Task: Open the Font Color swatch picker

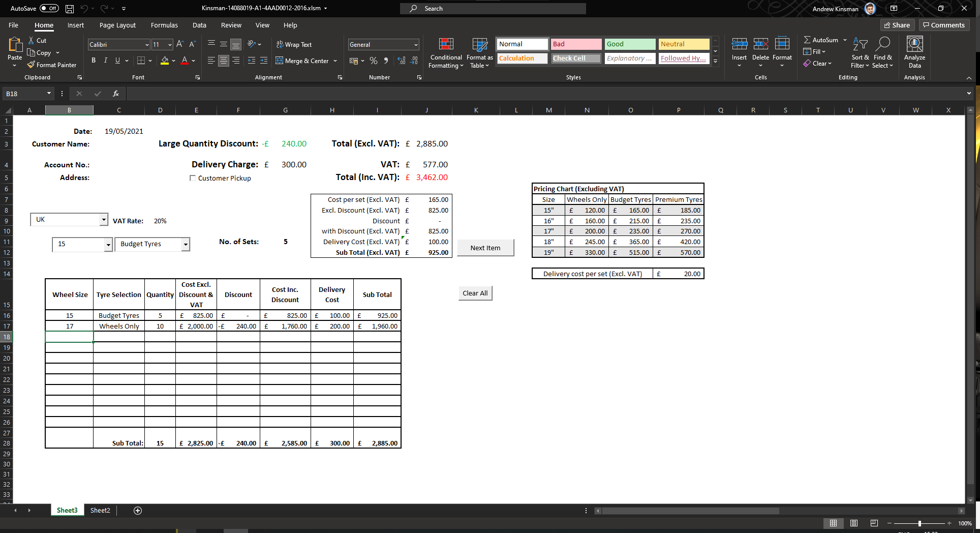Action: (193, 61)
